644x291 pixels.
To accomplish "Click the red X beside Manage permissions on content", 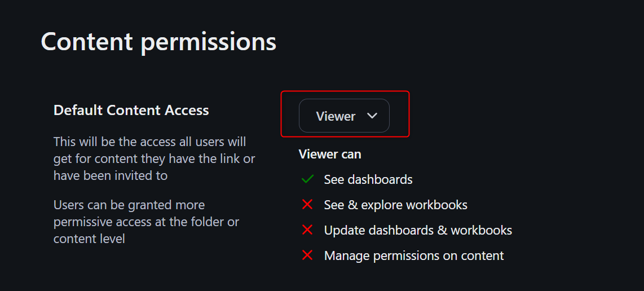I will click(307, 255).
